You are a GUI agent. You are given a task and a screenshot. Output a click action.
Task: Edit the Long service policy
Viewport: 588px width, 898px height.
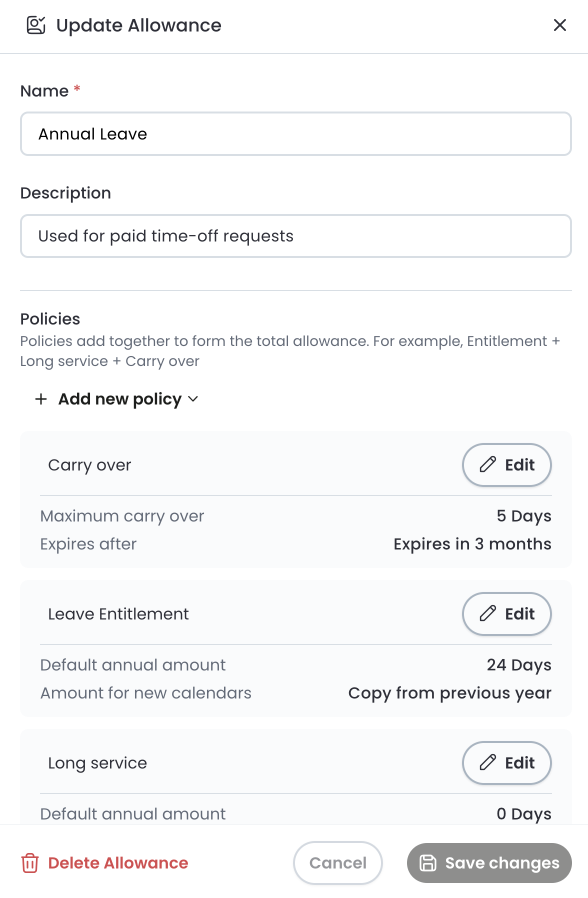pos(506,762)
